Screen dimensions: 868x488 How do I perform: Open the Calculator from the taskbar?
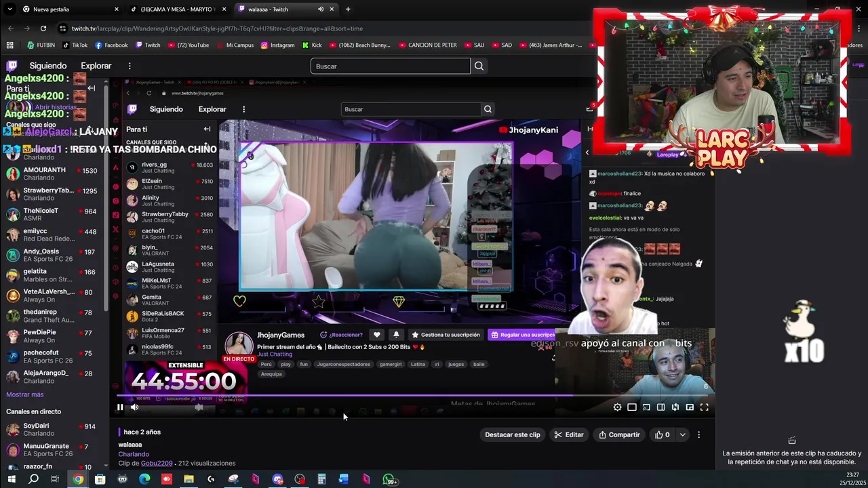[321, 479]
